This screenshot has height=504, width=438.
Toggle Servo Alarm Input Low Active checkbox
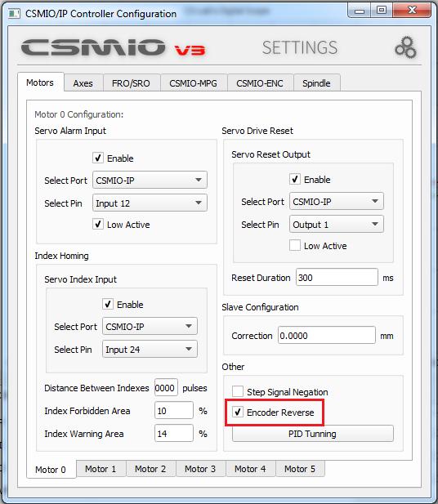98,224
